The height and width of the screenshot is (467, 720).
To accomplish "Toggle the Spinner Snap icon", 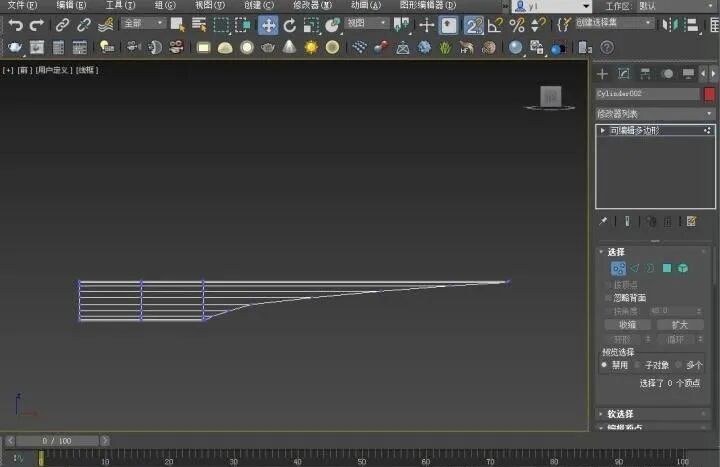I will click(538, 25).
